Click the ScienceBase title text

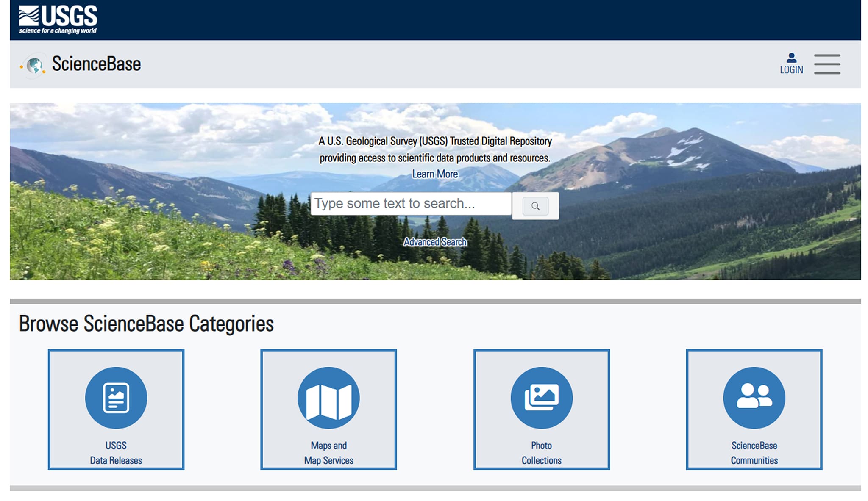tap(96, 64)
